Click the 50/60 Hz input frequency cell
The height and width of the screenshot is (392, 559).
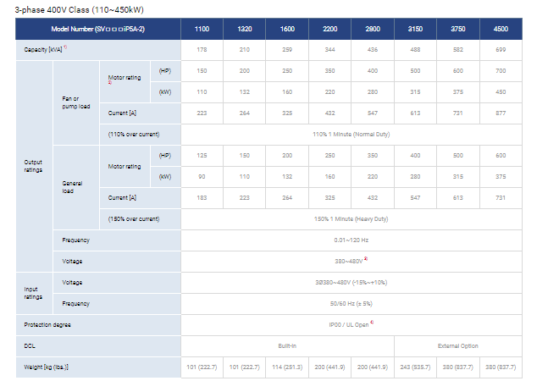[351, 302]
